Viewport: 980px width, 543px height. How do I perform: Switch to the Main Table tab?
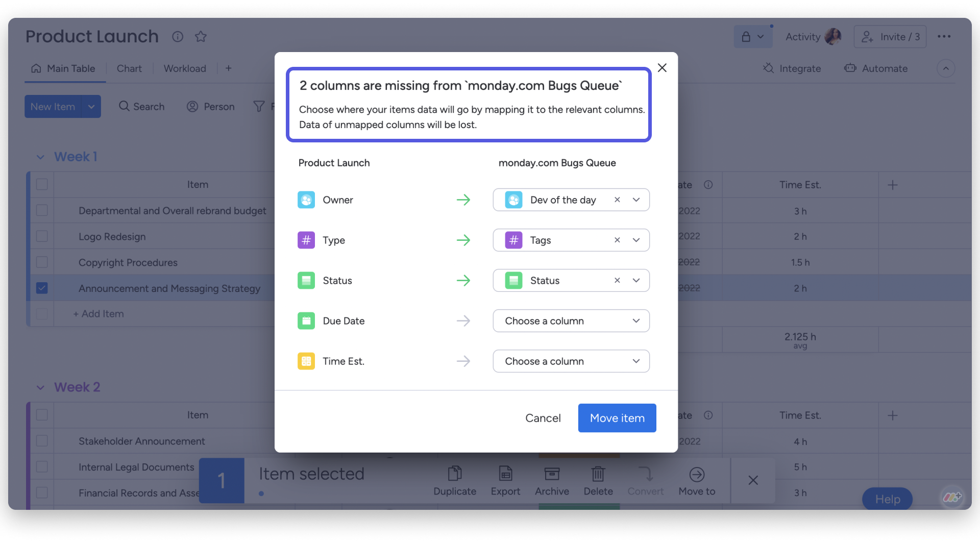coord(64,68)
